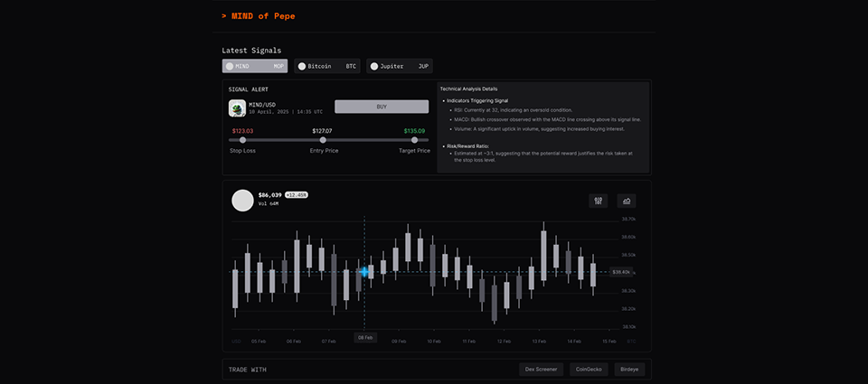Click the Latest Signals heading
The height and width of the screenshot is (384, 868).
(251, 51)
